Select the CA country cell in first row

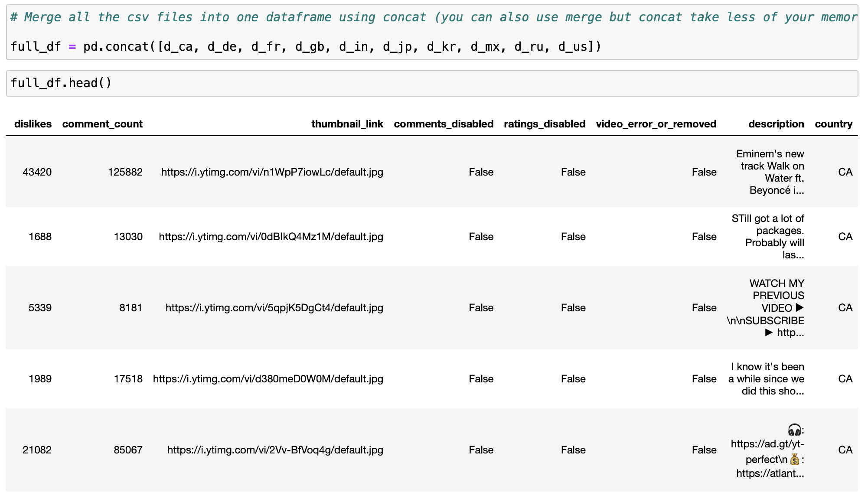click(x=845, y=172)
